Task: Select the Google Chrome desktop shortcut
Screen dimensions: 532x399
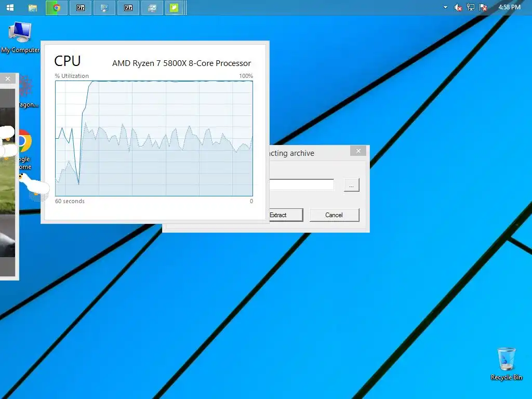Action: coord(24,149)
